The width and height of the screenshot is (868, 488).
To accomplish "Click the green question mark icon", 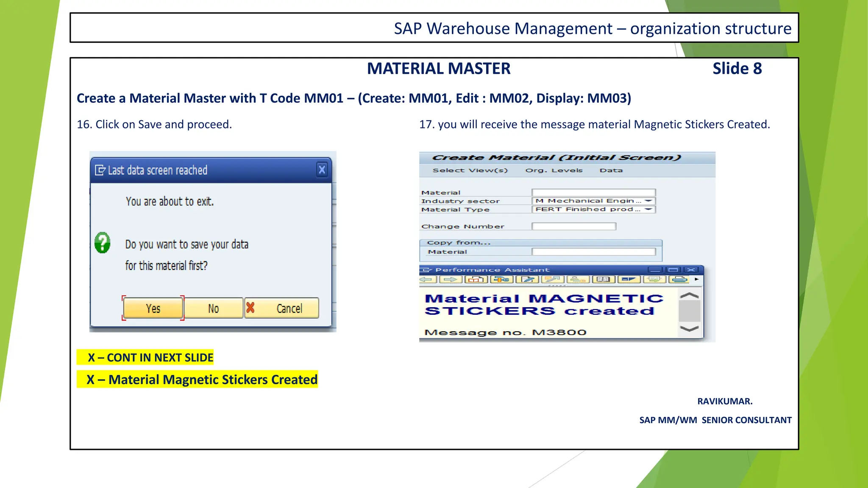I will [102, 243].
